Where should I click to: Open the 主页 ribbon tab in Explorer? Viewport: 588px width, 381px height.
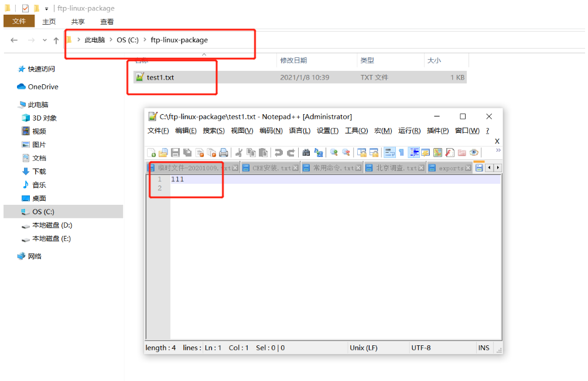[49, 21]
